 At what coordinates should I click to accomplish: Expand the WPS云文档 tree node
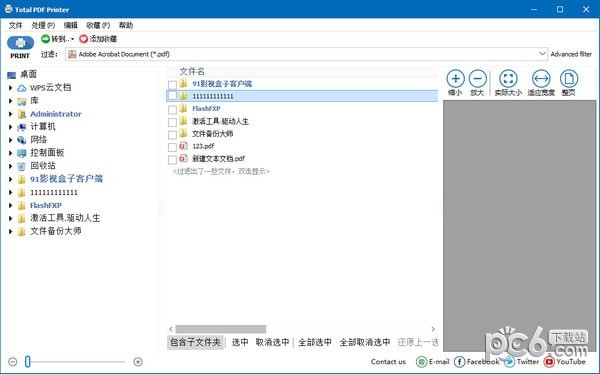coord(10,88)
